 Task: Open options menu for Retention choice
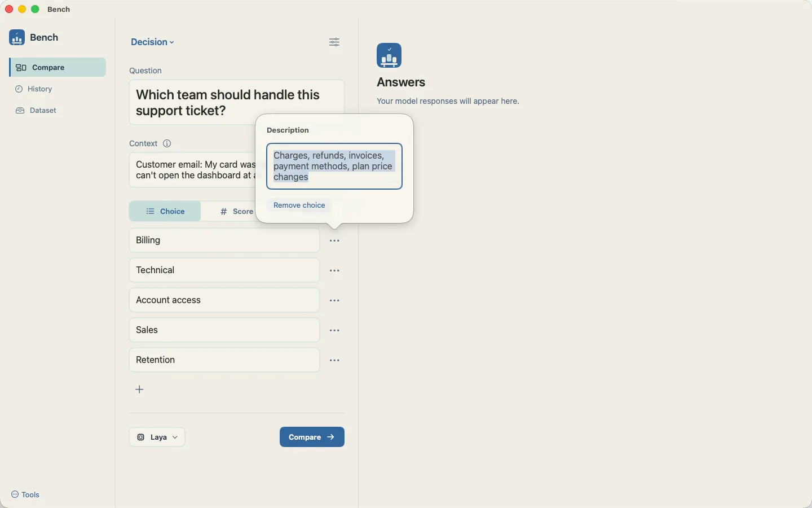(x=334, y=361)
